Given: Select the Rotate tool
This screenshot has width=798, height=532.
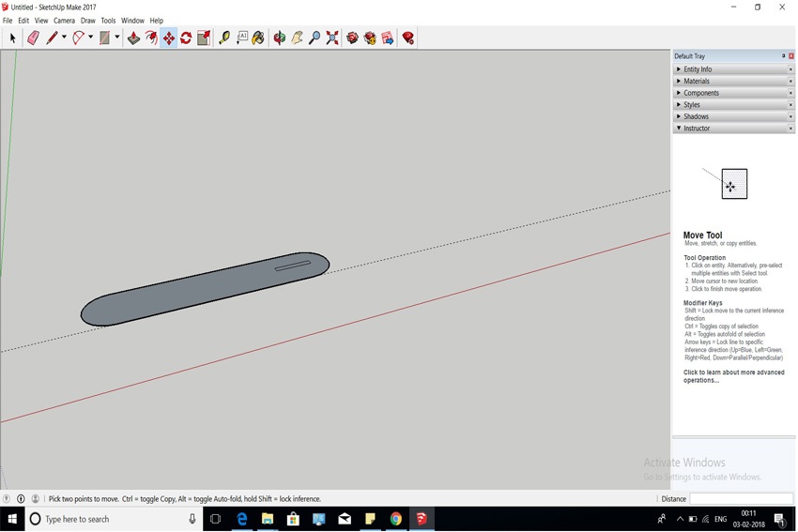Looking at the screenshot, I should point(186,38).
